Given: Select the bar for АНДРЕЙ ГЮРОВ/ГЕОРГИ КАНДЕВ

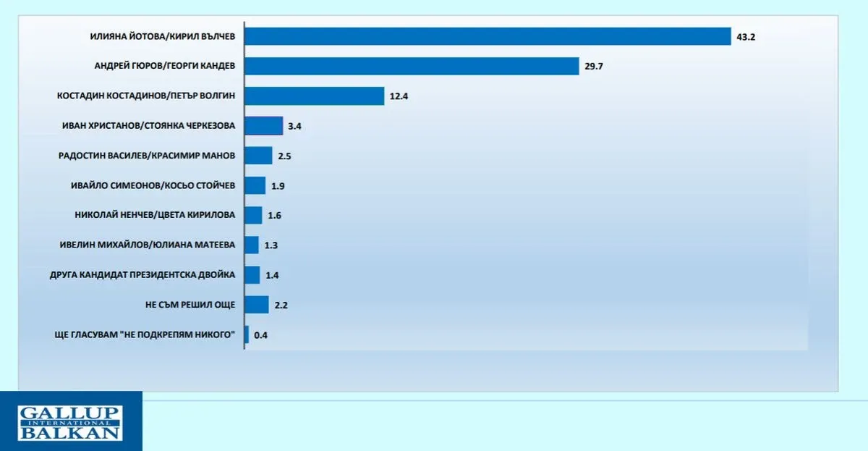Looking at the screenshot, I should 412,67.
